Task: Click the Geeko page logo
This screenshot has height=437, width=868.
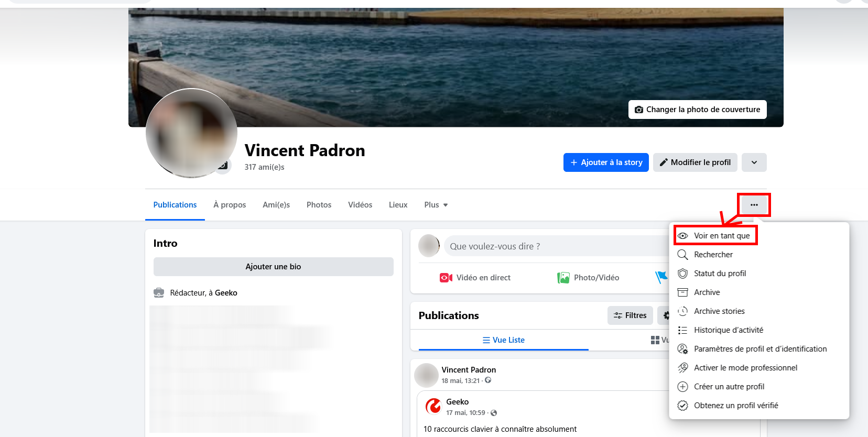Action: [433, 407]
